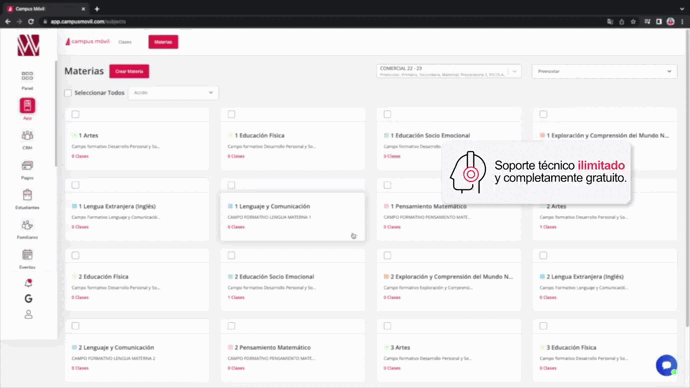Go to Estudiantes in the sidebar

click(27, 195)
